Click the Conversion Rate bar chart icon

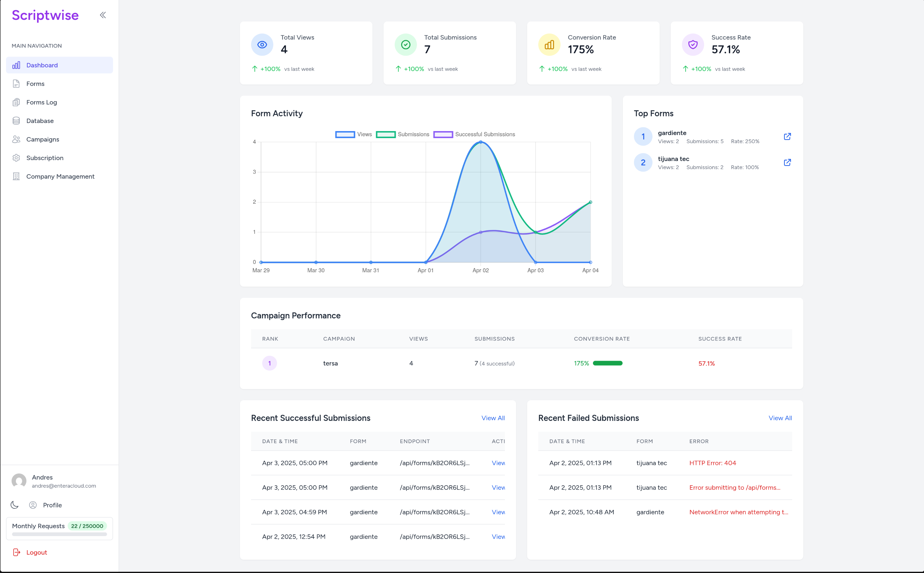(x=549, y=45)
